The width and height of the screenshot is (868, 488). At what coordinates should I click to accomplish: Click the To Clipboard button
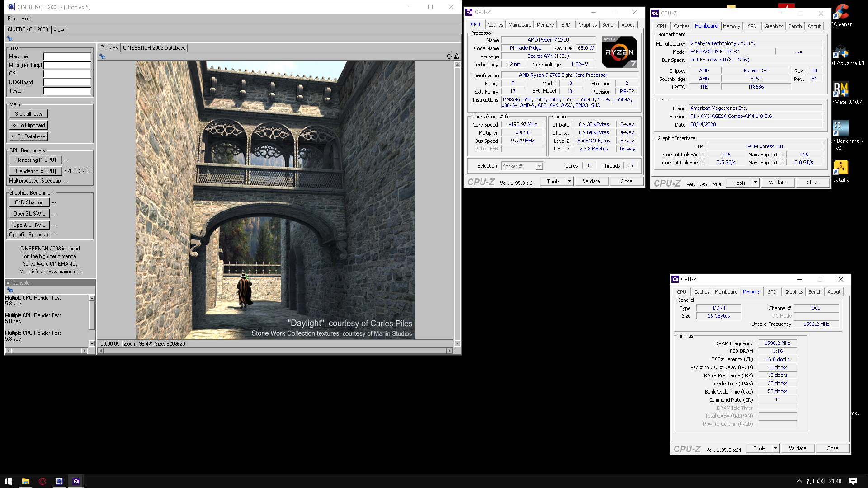tap(28, 125)
